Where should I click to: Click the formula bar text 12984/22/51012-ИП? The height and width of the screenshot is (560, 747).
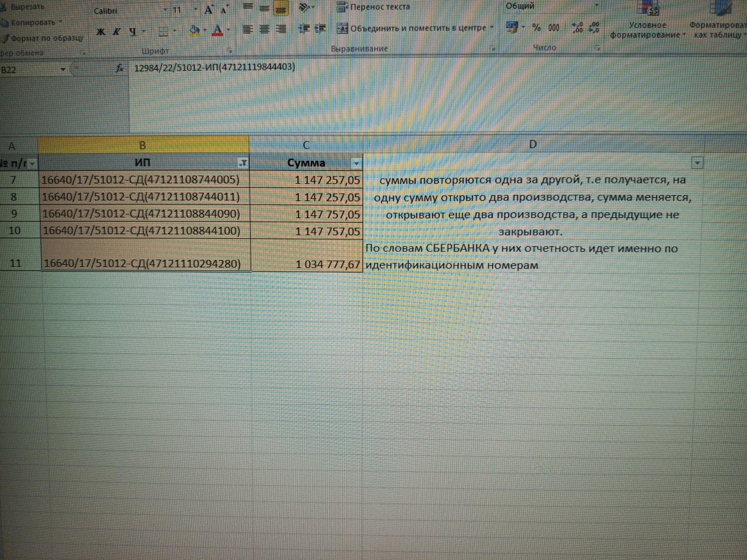[x=214, y=67]
